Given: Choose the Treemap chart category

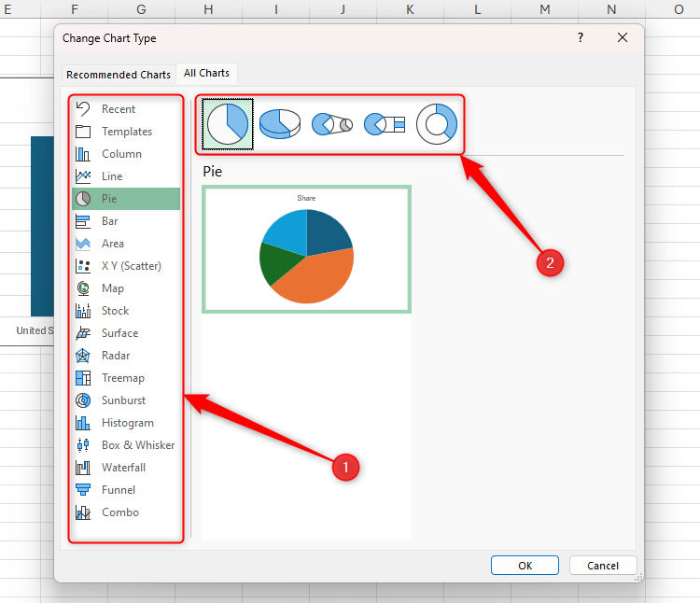Looking at the screenshot, I should point(122,378).
